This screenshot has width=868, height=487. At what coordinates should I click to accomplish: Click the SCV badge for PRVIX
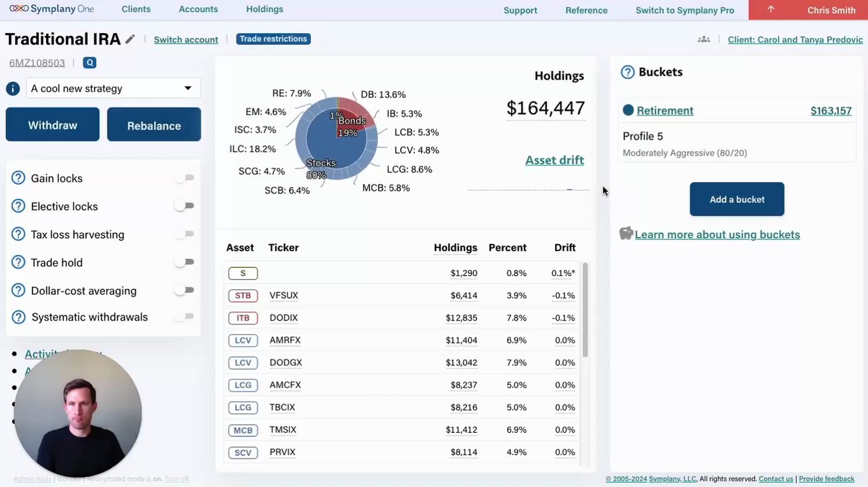click(243, 453)
